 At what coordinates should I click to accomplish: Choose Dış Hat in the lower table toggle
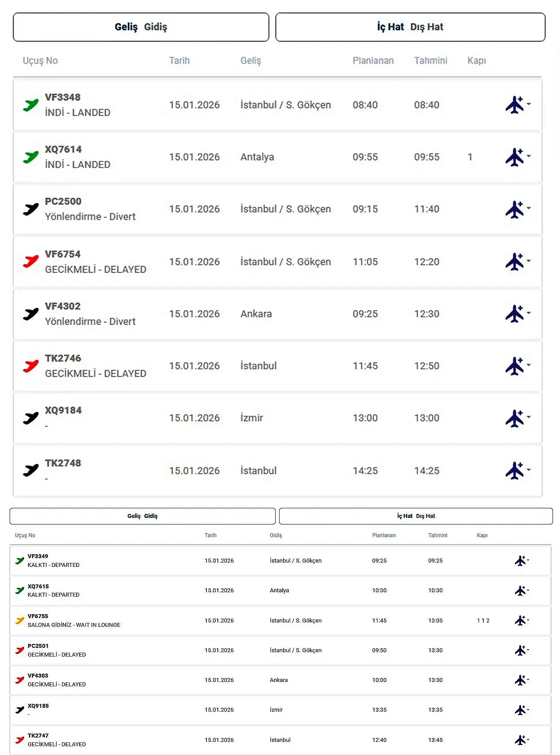click(x=425, y=516)
